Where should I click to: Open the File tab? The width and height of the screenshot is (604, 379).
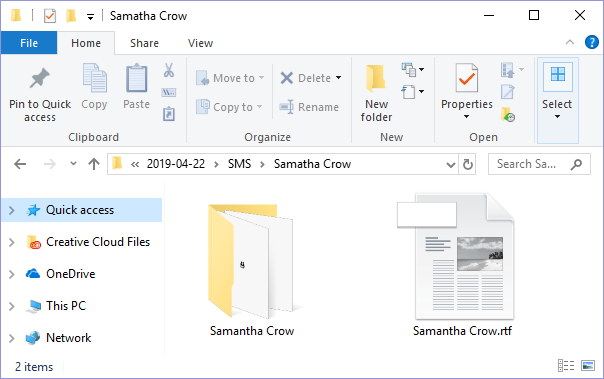coord(29,43)
